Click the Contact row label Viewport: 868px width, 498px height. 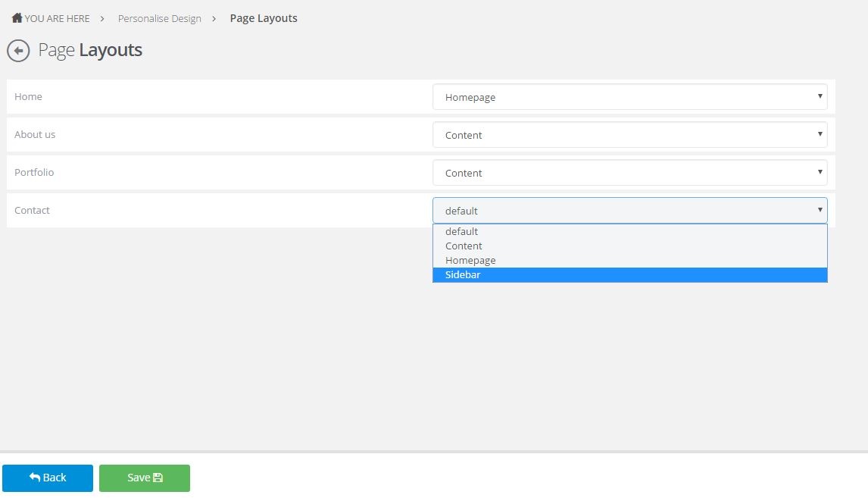coord(32,210)
